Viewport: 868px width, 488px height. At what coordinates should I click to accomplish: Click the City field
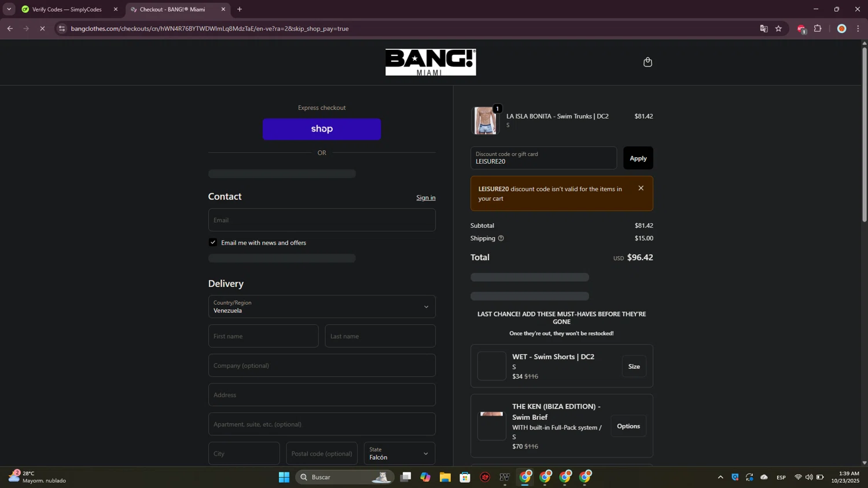coord(244,453)
